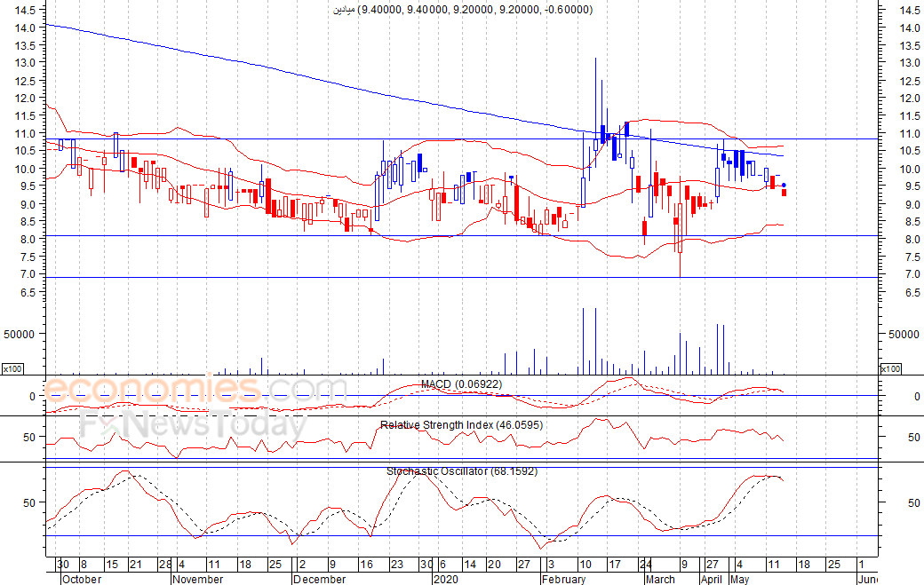Click date label 23 in December
Image resolution: width=924 pixels, height=585 pixels.
pyautogui.click(x=397, y=565)
